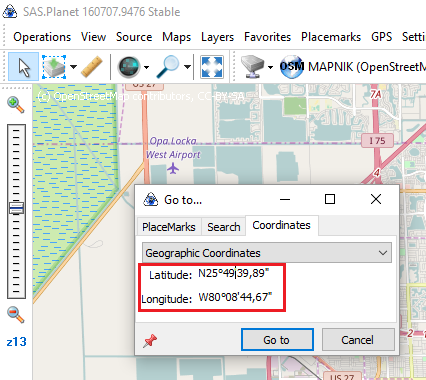
Task: Click the I 75 highway shield
Action: click(x=377, y=141)
